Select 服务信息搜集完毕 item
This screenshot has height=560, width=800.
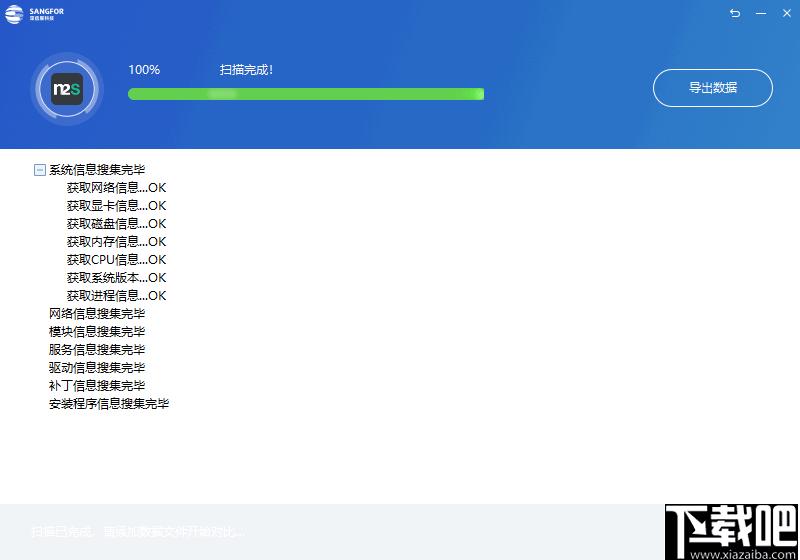[97, 349]
